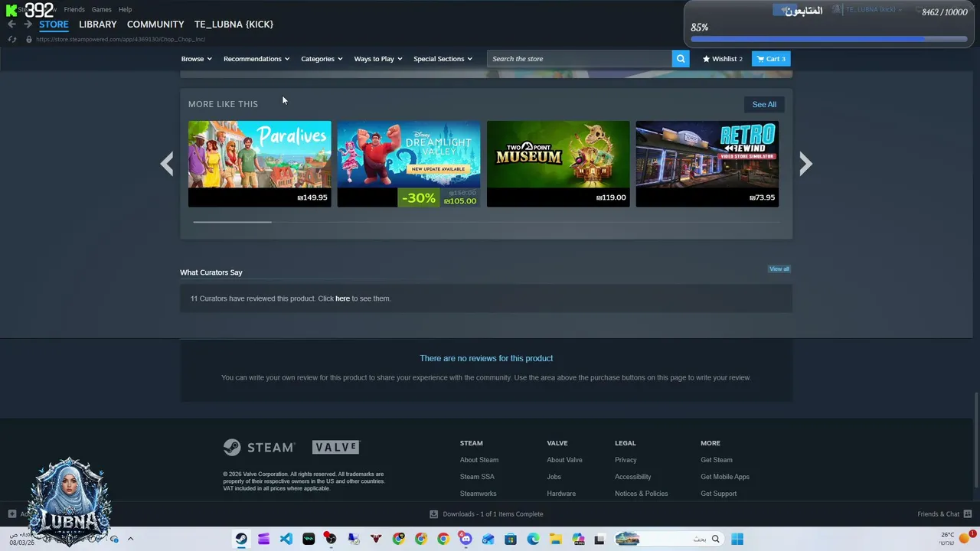Click the padlock icon beside the store URL

(28, 39)
